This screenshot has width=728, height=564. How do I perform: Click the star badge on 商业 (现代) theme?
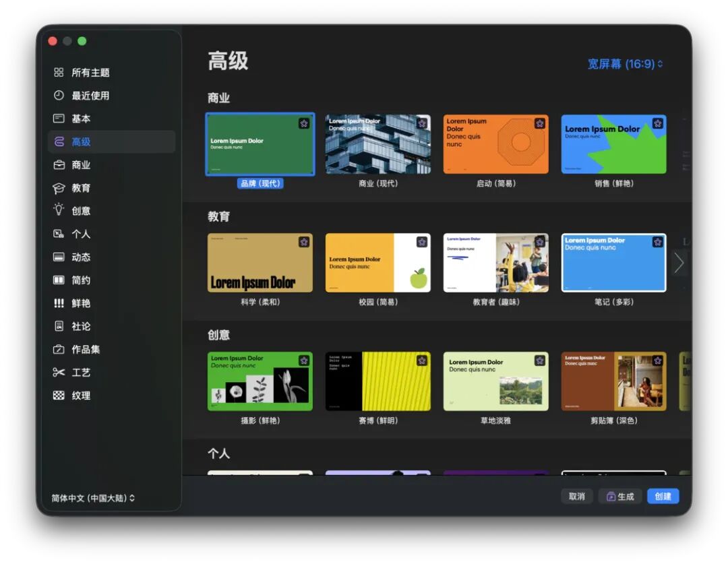coord(421,123)
